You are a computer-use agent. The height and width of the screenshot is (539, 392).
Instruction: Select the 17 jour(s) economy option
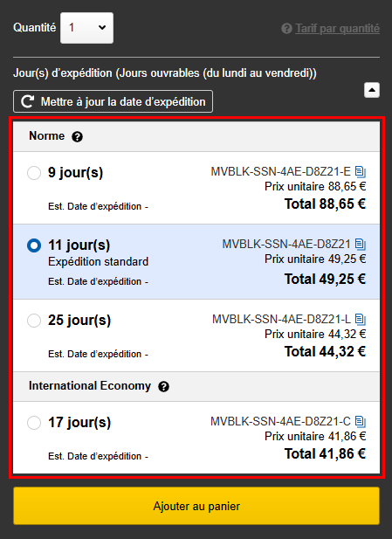[34, 423]
